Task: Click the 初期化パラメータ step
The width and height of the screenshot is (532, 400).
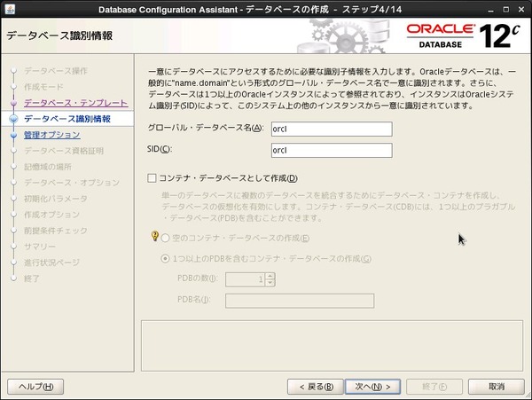Action: click(55, 199)
